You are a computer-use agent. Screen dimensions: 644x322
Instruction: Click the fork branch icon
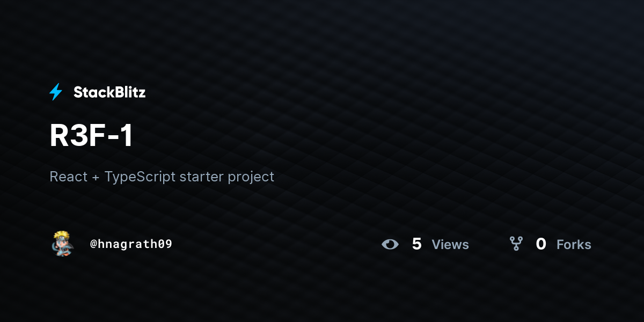pyautogui.click(x=516, y=244)
